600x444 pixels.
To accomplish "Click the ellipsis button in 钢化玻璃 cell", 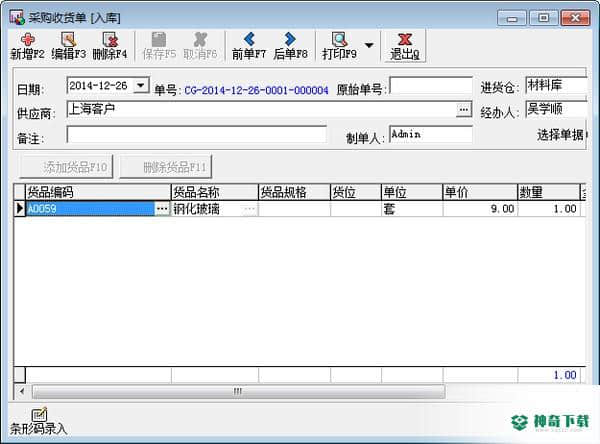I will [x=249, y=209].
